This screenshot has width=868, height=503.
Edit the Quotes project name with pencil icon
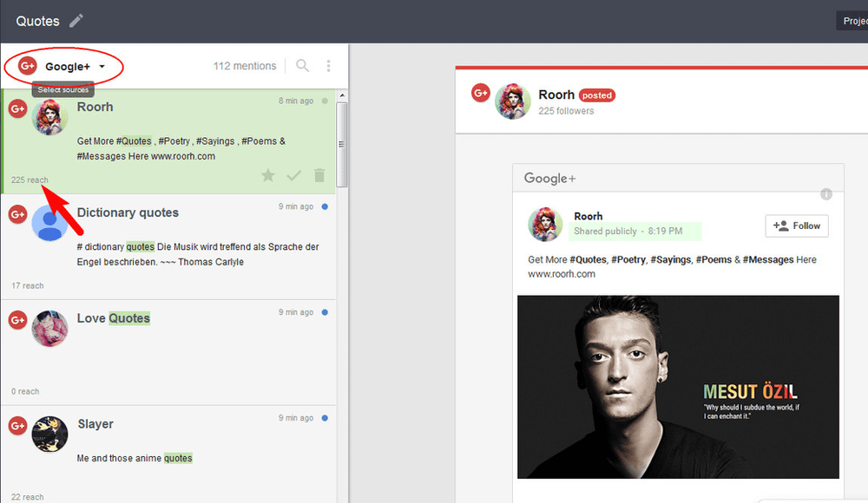76,21
